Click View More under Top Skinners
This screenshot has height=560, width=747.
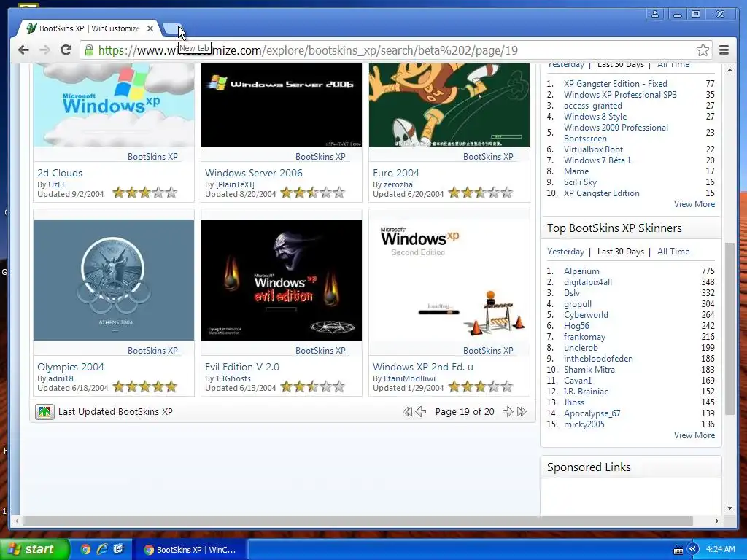pos(694,436)
